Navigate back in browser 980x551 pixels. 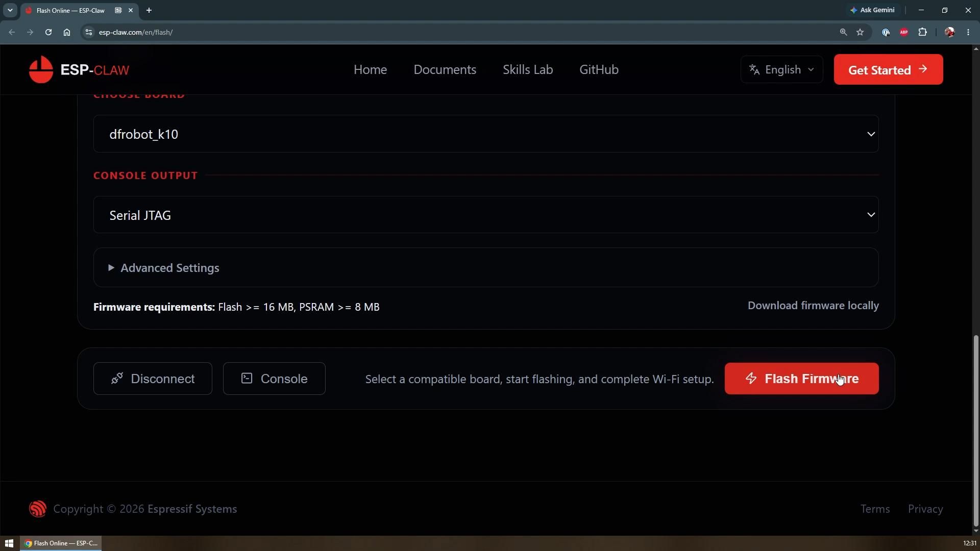coord(12,32)
